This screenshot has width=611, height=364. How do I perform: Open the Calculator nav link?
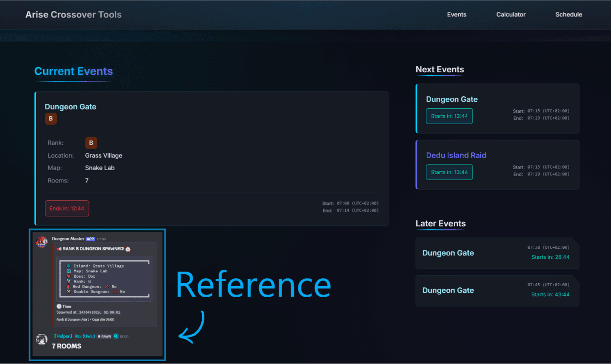(x=511, y=14)
